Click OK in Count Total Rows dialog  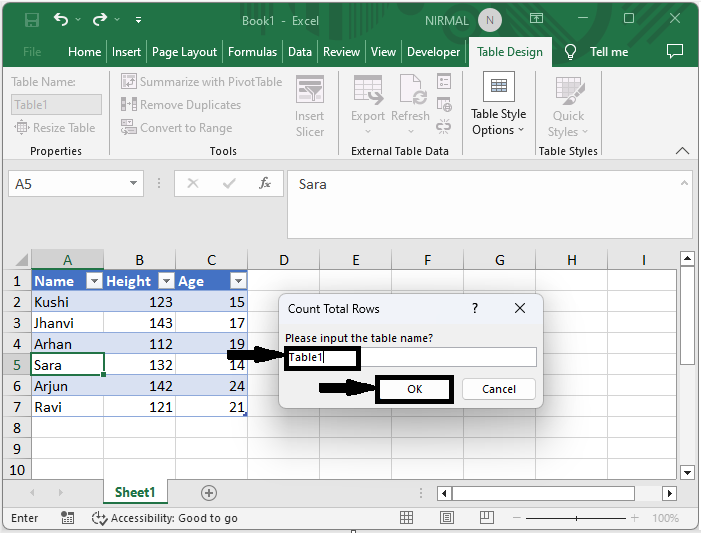click(x=414, y=389)
